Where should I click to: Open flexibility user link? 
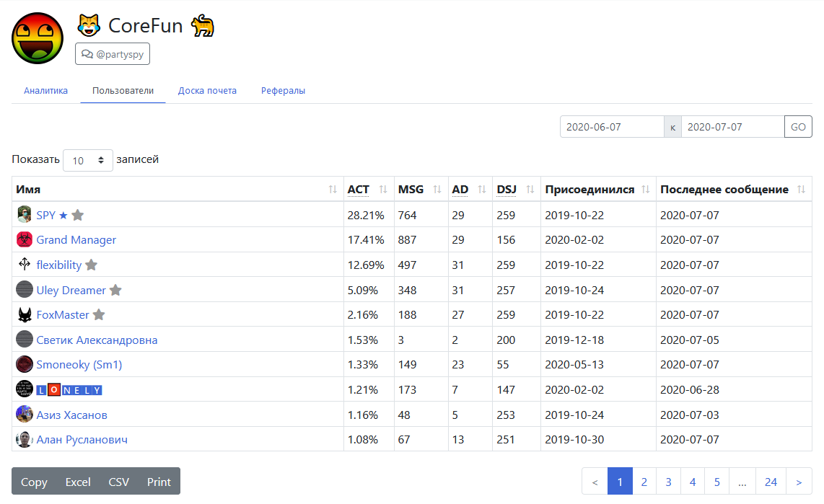[x=59, y=265]
